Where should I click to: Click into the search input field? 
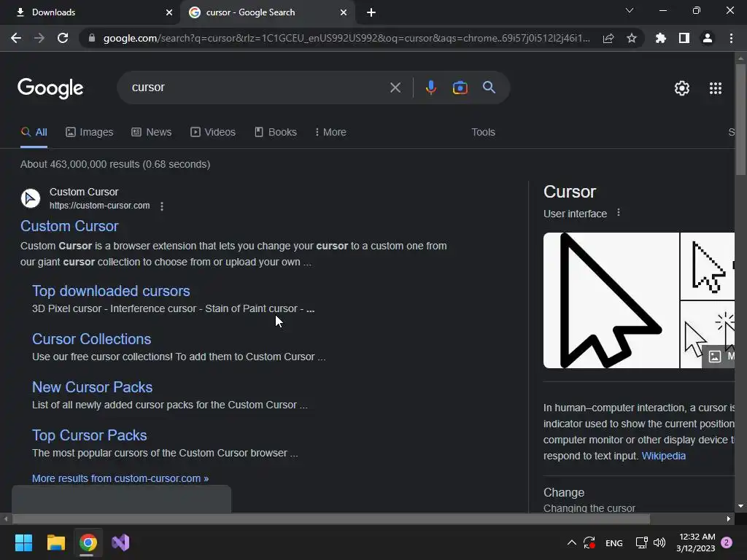(x=258, y=87)
